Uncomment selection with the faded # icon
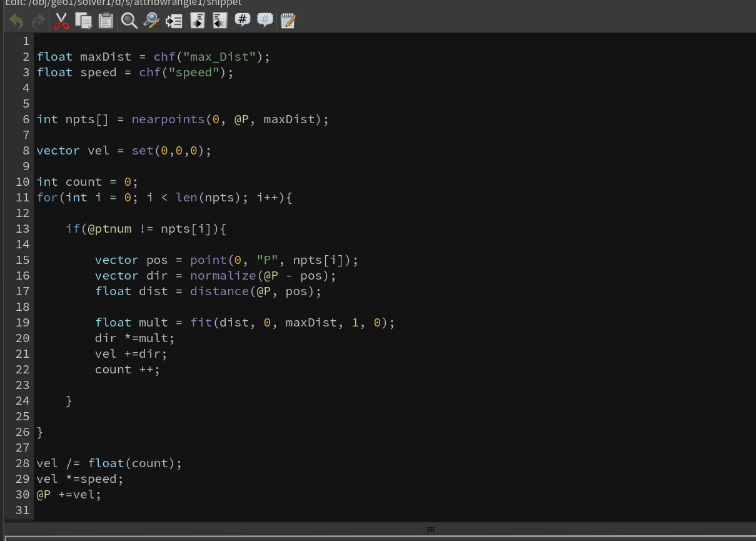 [265, 21]
